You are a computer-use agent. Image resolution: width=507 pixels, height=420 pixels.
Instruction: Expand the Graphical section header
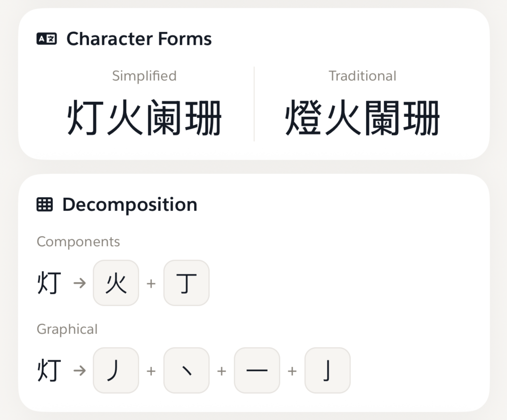[x=67, y=329]
